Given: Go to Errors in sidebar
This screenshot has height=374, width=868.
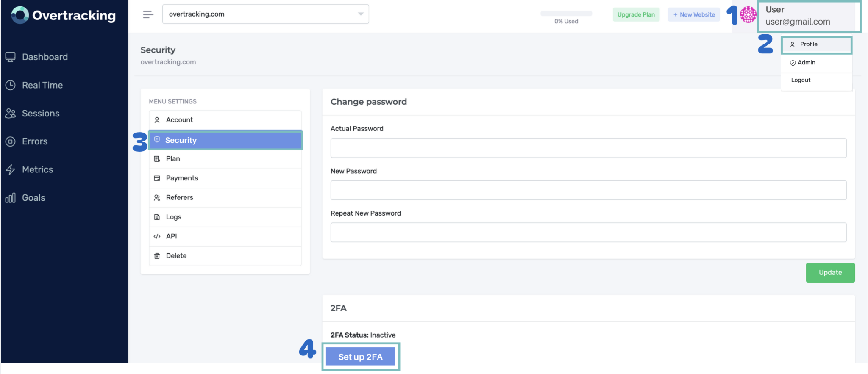Looking at the screenshot, I should [x=26, y=141].
